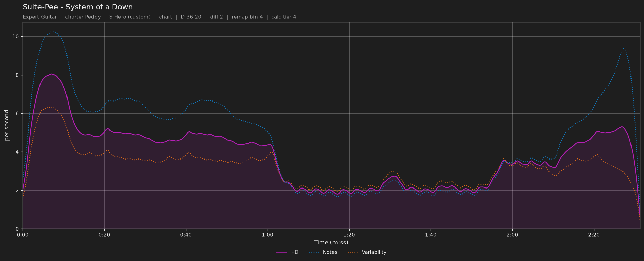
Task: Click the Notes curve peak above 10
Action: click(x=52, y=32)
